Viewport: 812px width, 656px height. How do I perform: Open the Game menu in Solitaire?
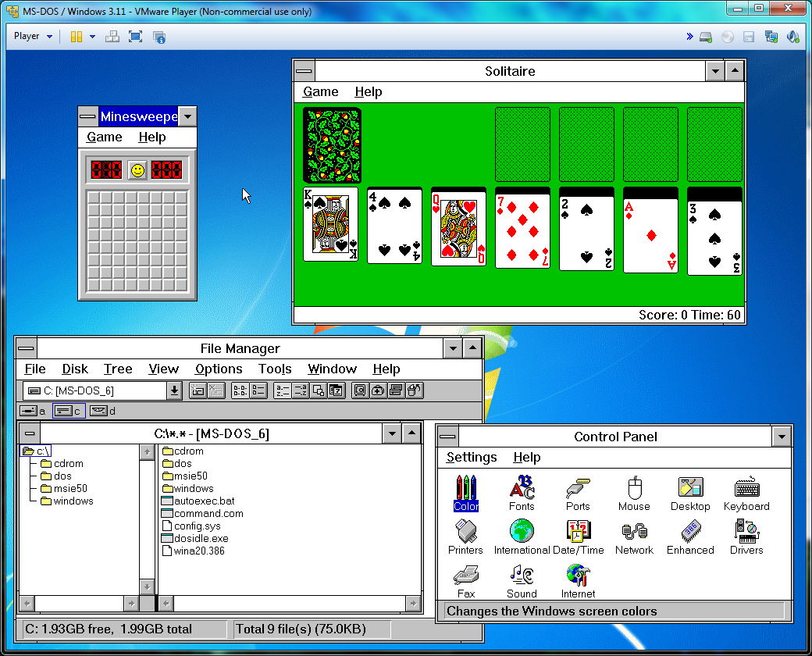tap(320, 92)
